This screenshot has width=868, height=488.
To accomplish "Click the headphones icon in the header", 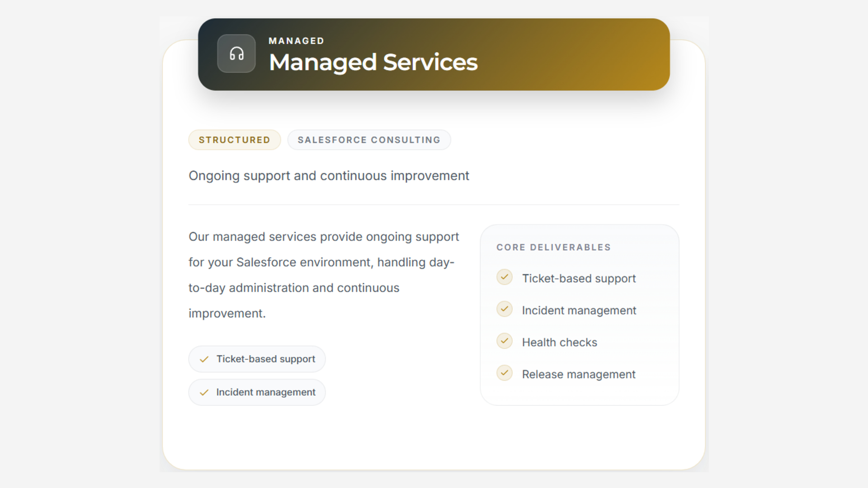I will coord(236,54).
